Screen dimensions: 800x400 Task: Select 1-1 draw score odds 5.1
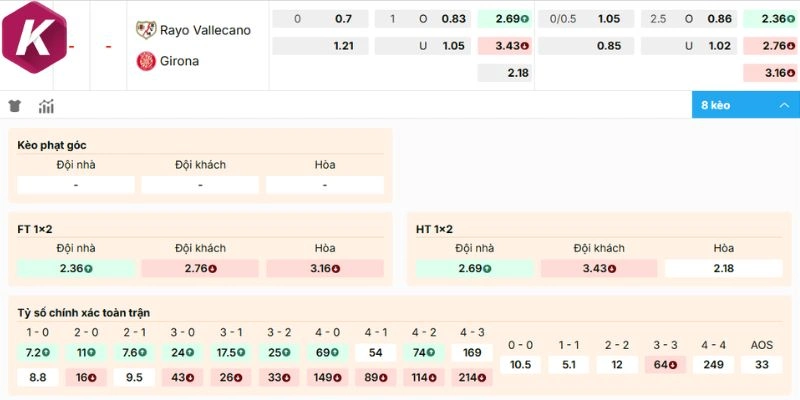[568, 365]
